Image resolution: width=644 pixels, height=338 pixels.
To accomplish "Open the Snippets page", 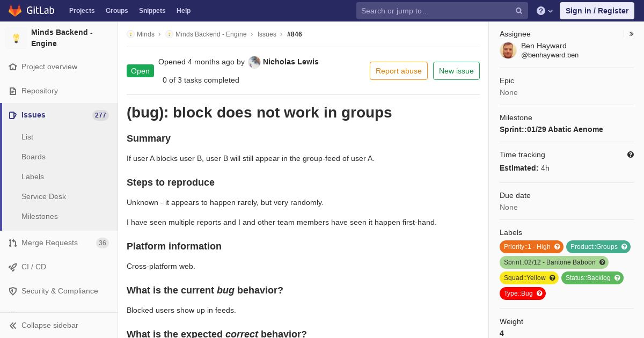I will point(152,11).
